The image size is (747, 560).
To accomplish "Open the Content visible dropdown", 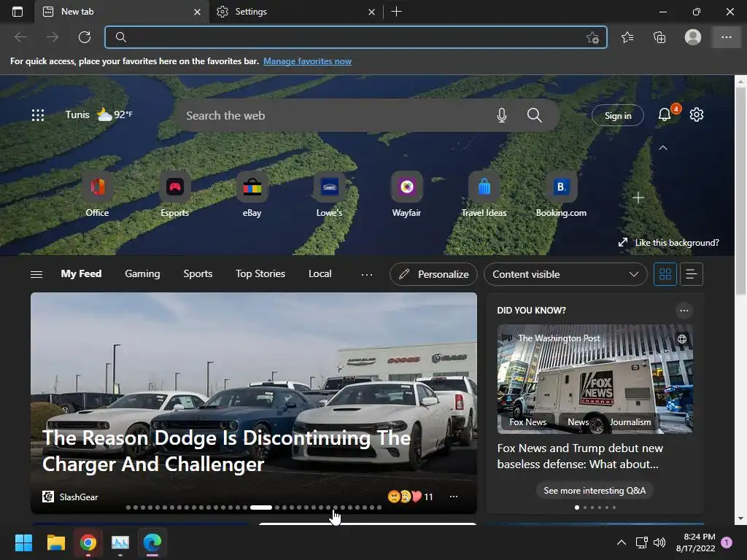I will (565, 274).
